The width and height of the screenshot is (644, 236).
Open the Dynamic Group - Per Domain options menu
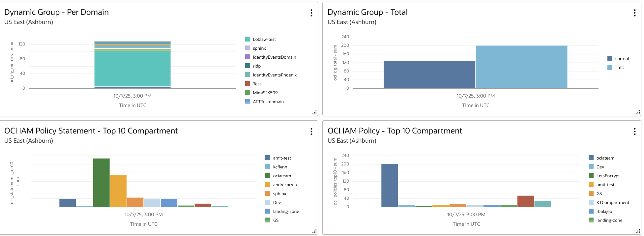[x=311, y=13]
